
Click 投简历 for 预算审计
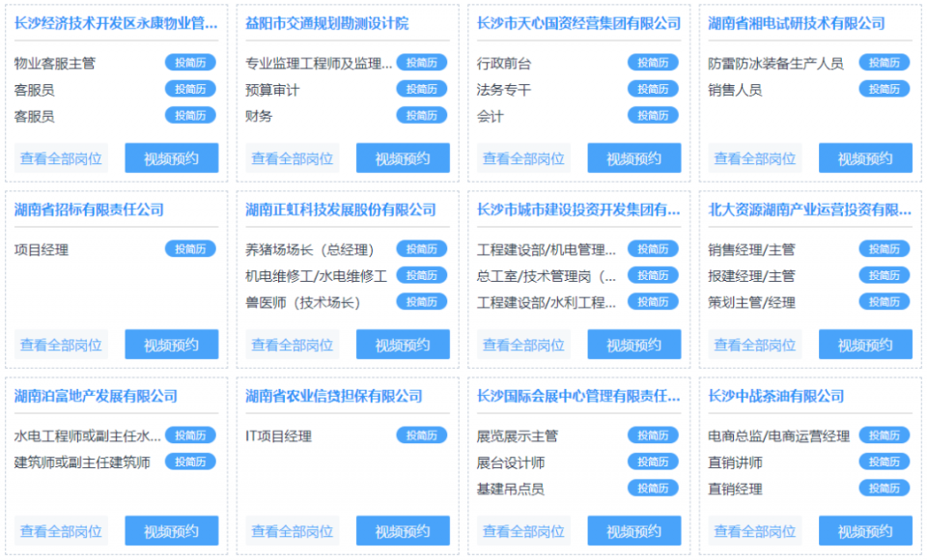click(x=422, y=89)
